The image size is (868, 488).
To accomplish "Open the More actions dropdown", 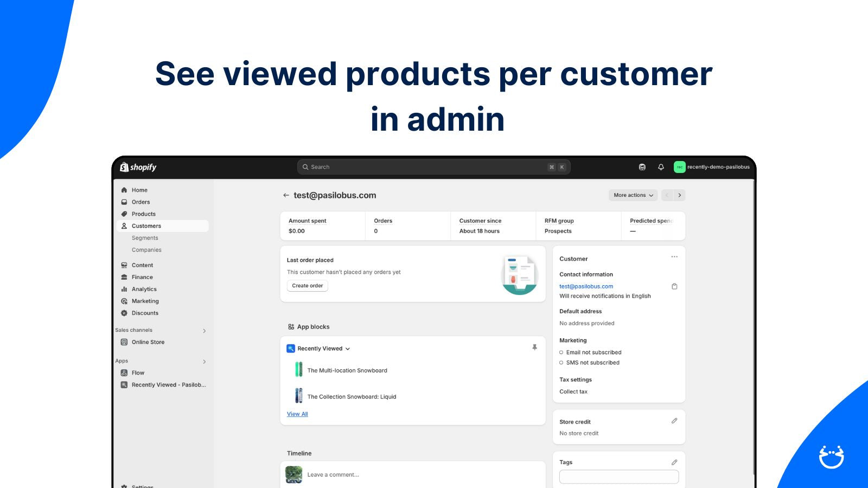I will tap(633, 195).
